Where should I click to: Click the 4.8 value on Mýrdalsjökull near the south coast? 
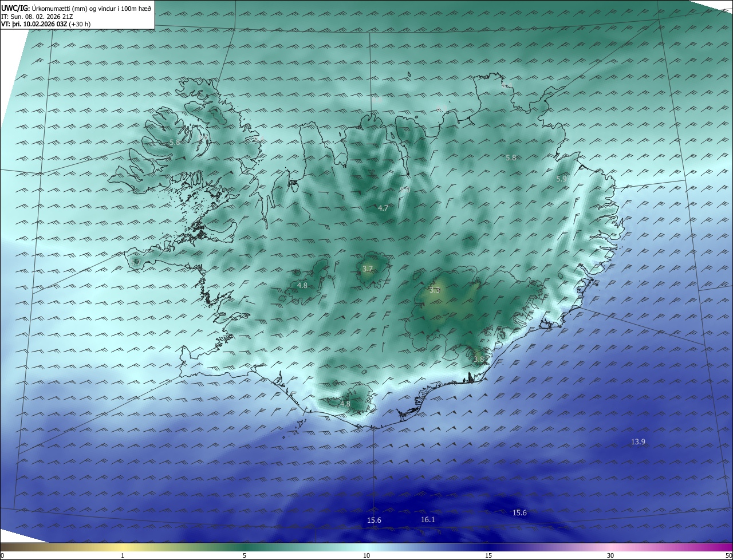(x=345, y=404)
